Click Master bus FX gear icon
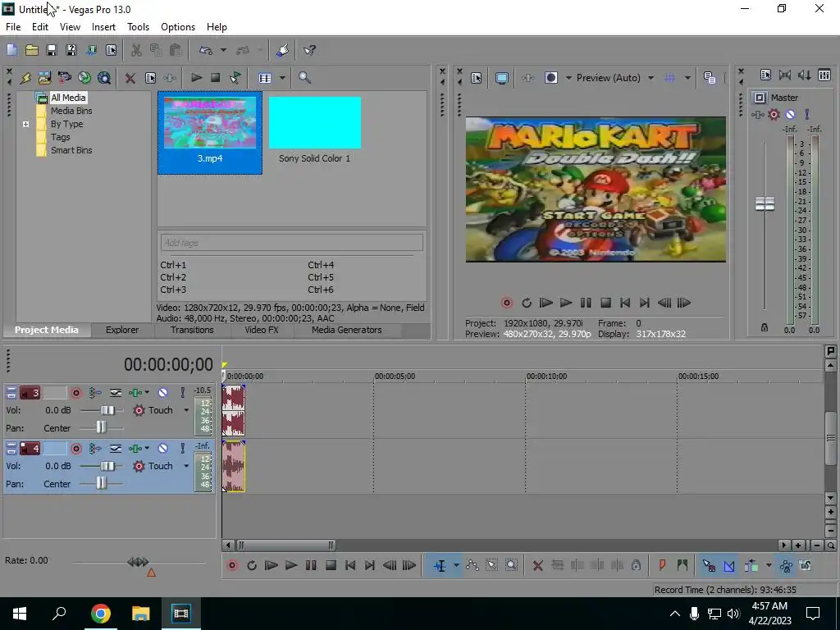840x630 pixels. [x=774, y=114]
